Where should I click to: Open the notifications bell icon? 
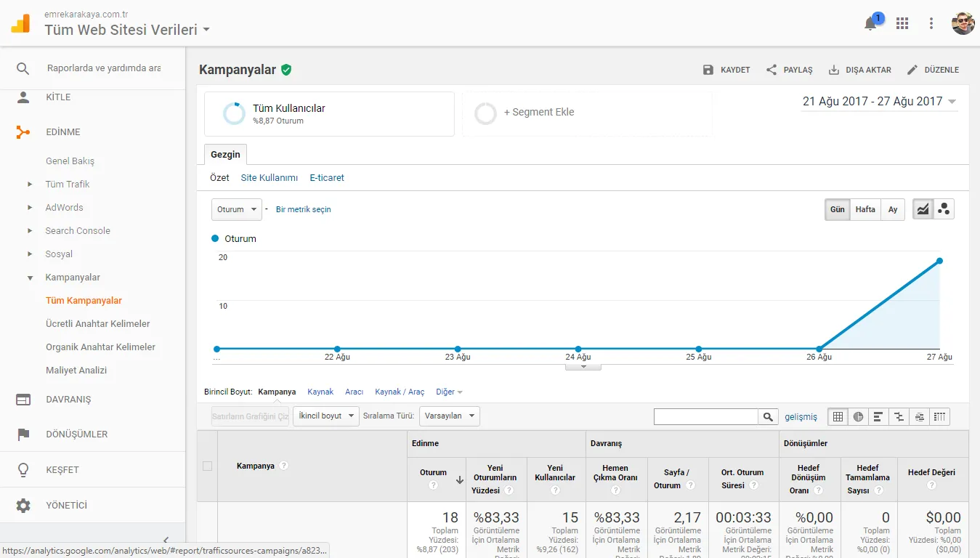point(870,23)
